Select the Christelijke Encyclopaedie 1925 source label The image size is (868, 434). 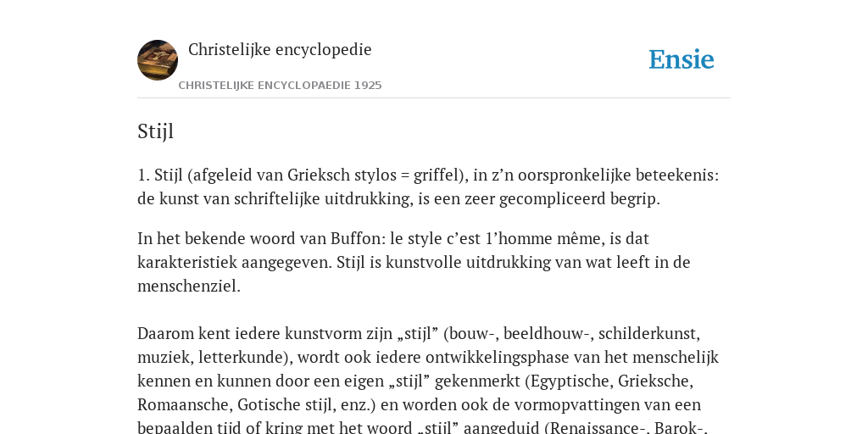(x=280, y=86)
